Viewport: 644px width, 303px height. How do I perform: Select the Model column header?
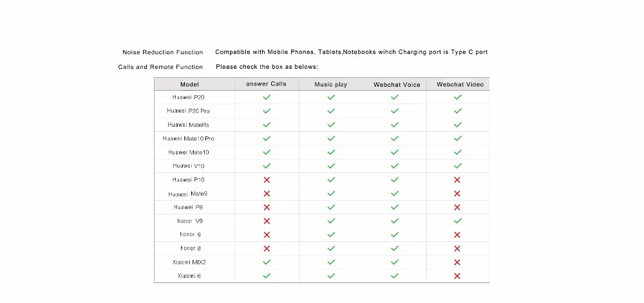pyautogui.click(x=189, y=84)
